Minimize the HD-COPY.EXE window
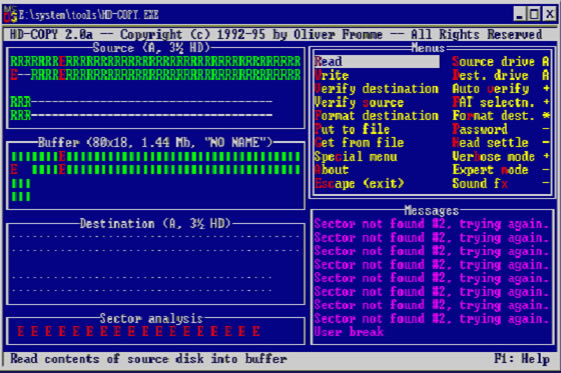 coord(519,14)
